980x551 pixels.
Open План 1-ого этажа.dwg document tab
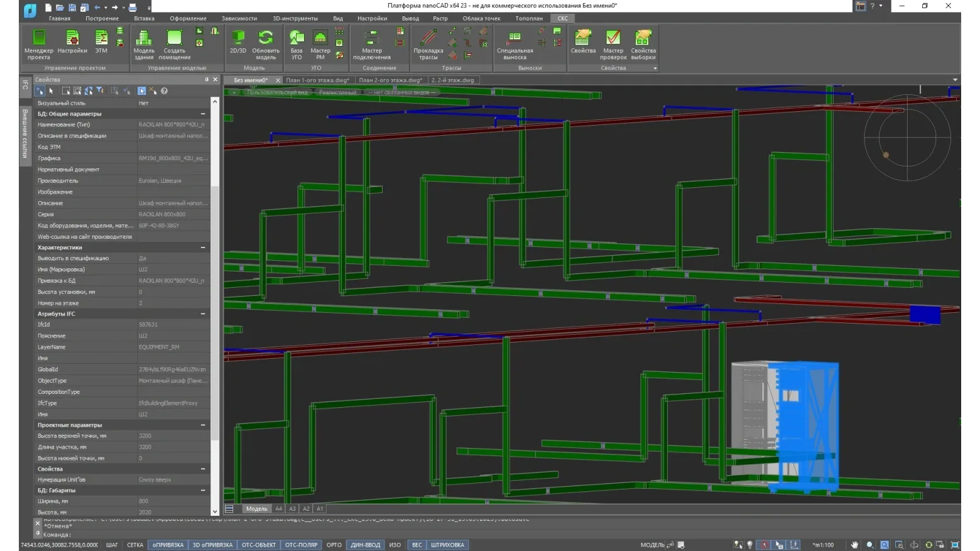tap(317, 80)
